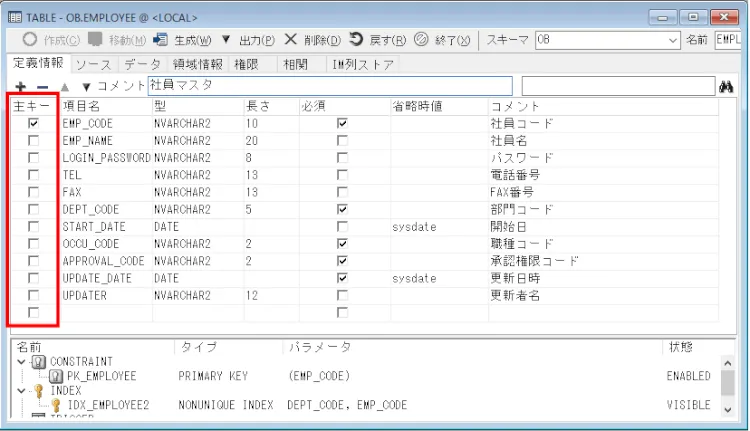Screen dimensions: 750x431
Task: Click the 電話番号 comment cell
Action: (x=603, y=175)
